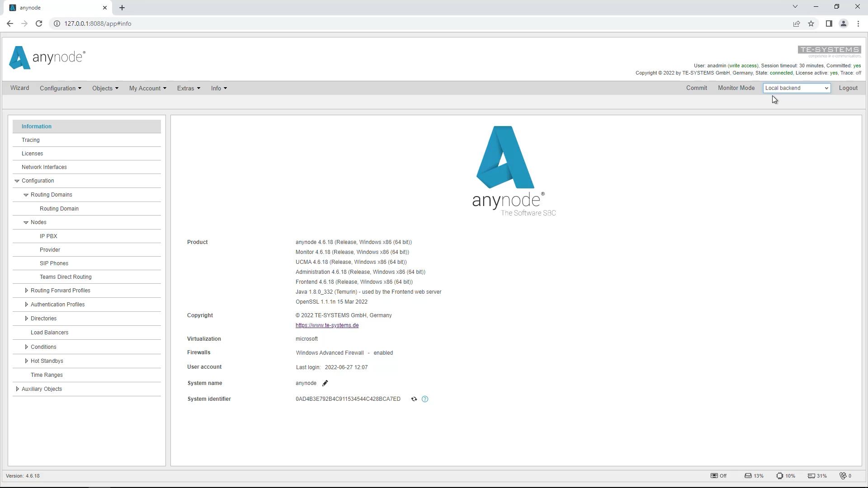The height and width of the screenshot is (488, 868).
Task: Open the browser profile menu
Action: (x=844, y=23)
